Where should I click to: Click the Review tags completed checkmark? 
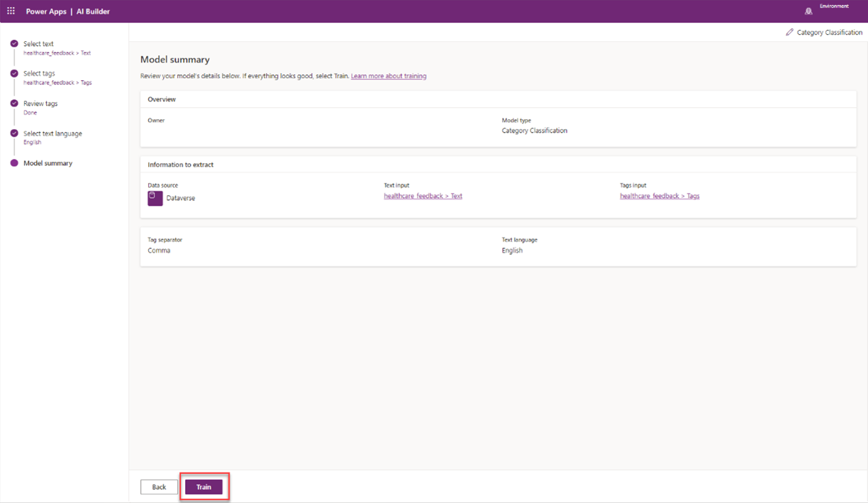click(x=13, y=103)
